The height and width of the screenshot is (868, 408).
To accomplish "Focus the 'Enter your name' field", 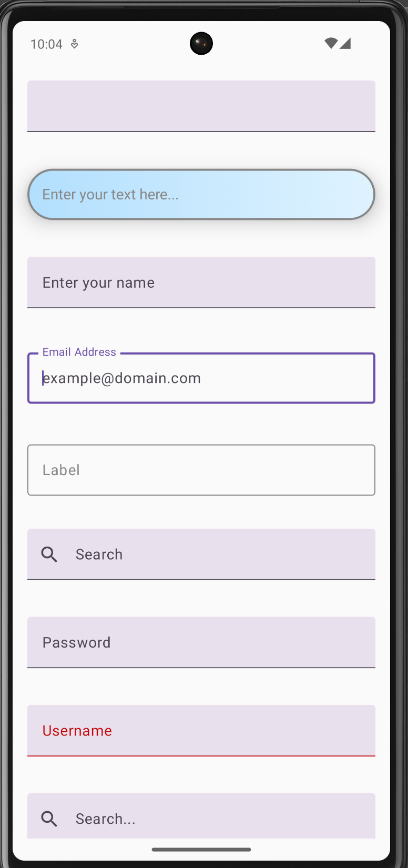I will pos(201,282).
